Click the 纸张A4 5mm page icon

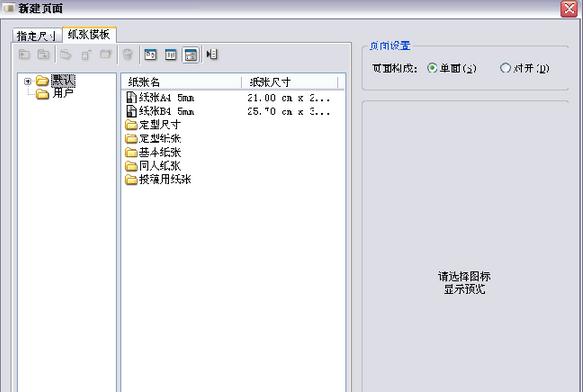pyautogui.click(x=131, y=98)
